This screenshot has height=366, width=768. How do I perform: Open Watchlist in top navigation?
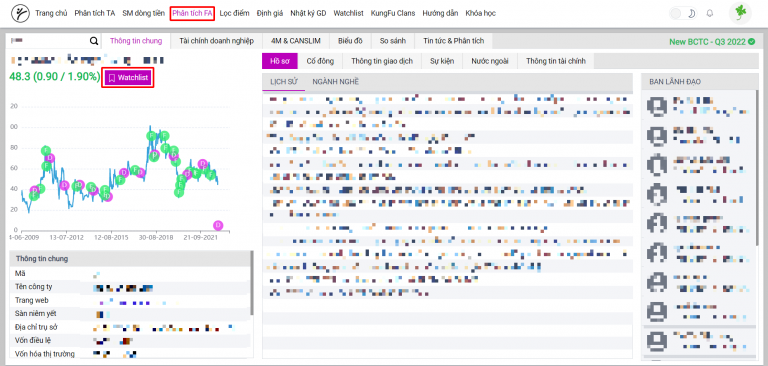[x=348, y=13]
